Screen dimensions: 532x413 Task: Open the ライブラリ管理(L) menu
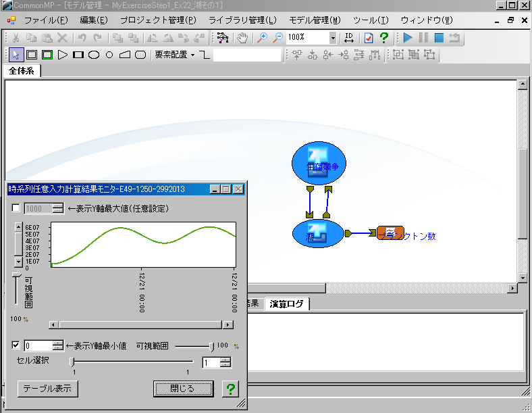(x=242, y=20)
